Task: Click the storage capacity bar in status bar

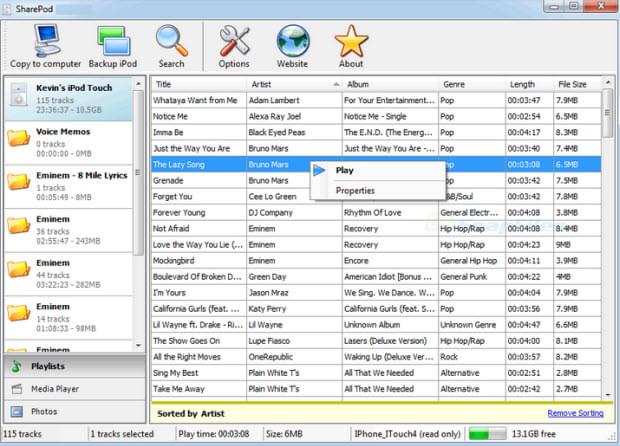Action: click(487, 434)
